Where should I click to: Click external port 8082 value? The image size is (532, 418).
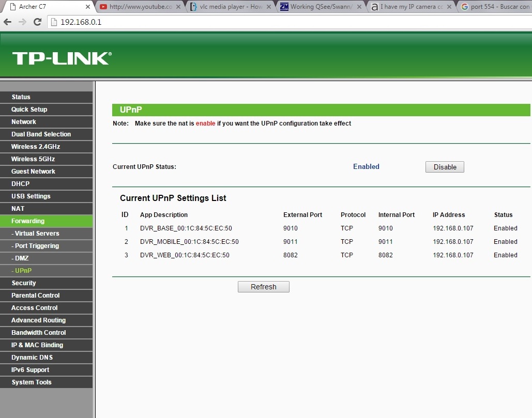pyautogui.click(x=291, y=255)
